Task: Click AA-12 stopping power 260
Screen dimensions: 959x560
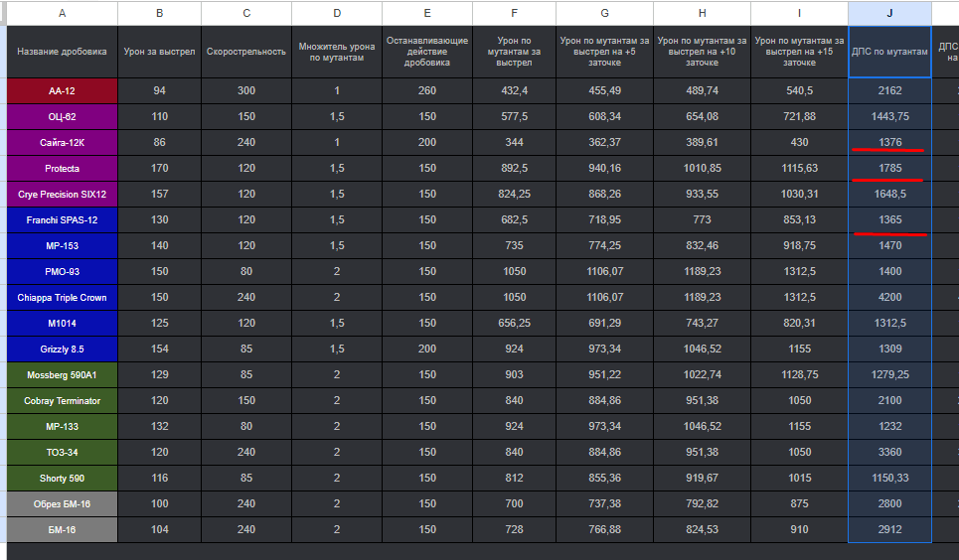Action: tap(427, 90)
